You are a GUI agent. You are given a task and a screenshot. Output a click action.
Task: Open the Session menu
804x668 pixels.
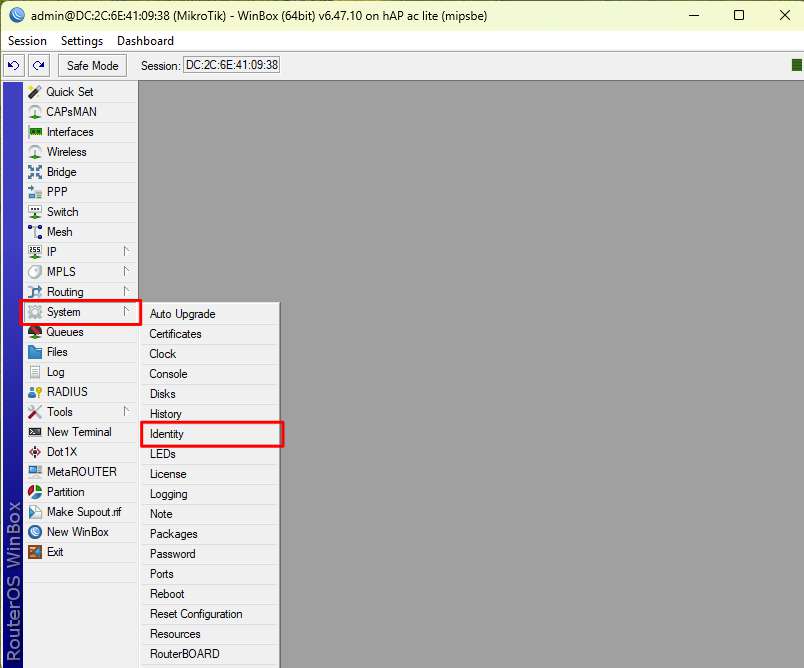point(27,41)
